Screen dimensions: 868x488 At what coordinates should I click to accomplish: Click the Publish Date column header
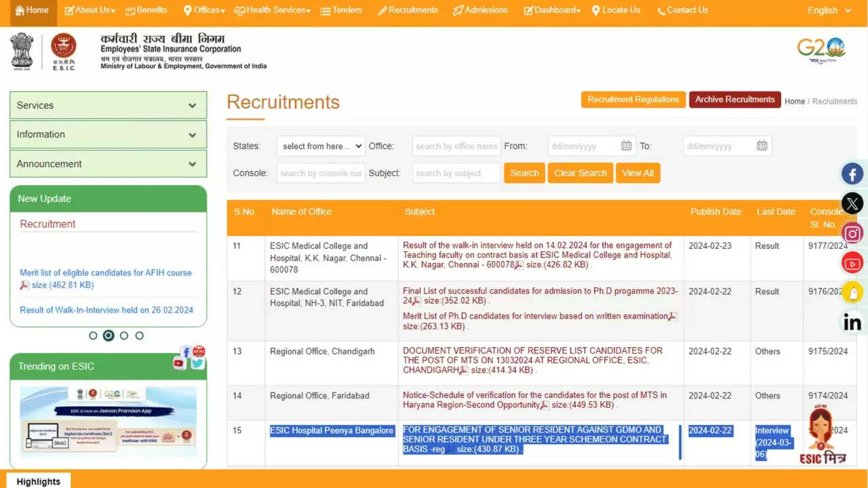pyautogui.click(x=715, y=211)
